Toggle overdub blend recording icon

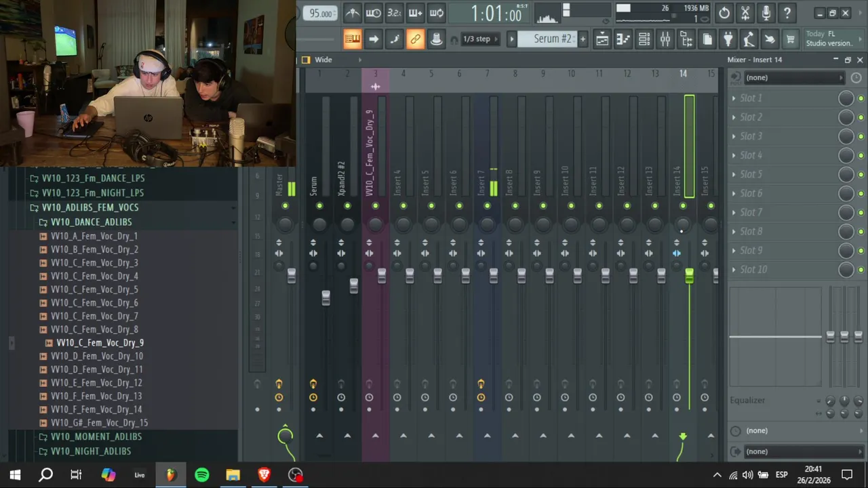pyautogui.click(x=415, y=13)
